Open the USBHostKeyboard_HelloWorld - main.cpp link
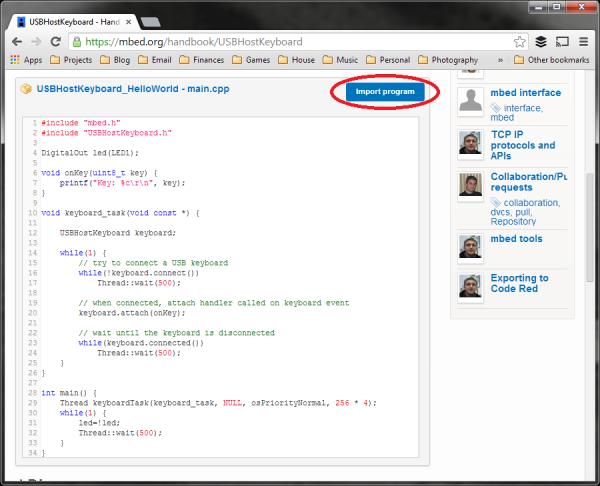600x486 pixels. [133, 89]
